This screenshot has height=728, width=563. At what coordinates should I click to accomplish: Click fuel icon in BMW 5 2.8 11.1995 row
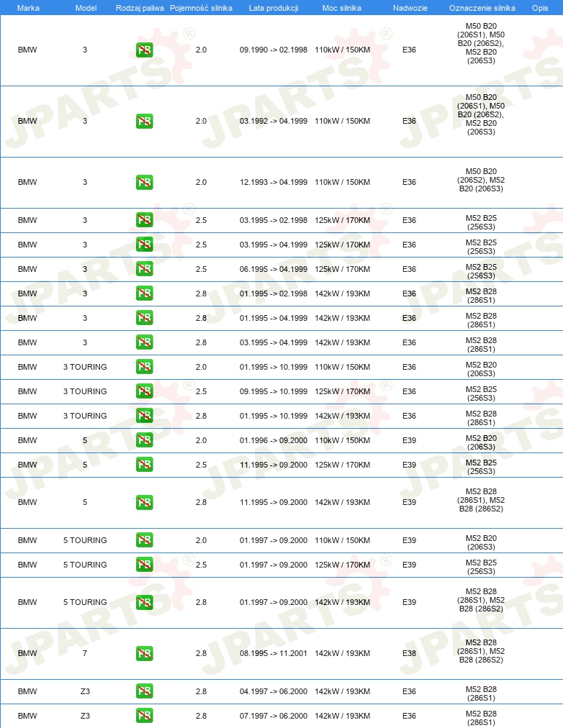[145, 502]
